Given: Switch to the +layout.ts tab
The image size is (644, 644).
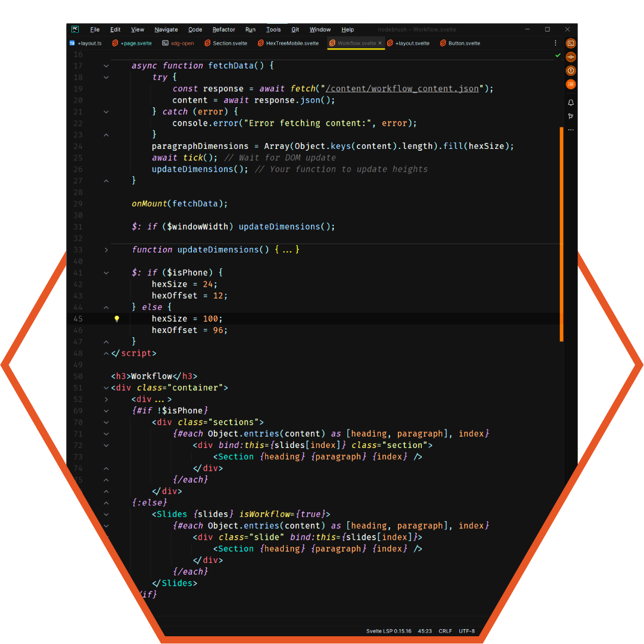Looking at the screenshot, I should [x=86, y=43].
